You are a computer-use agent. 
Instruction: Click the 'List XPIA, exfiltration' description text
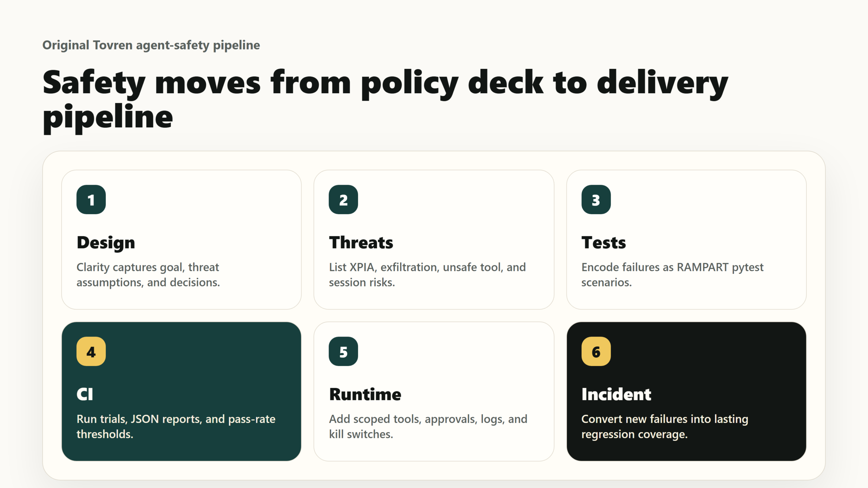[x=427, y=275]
